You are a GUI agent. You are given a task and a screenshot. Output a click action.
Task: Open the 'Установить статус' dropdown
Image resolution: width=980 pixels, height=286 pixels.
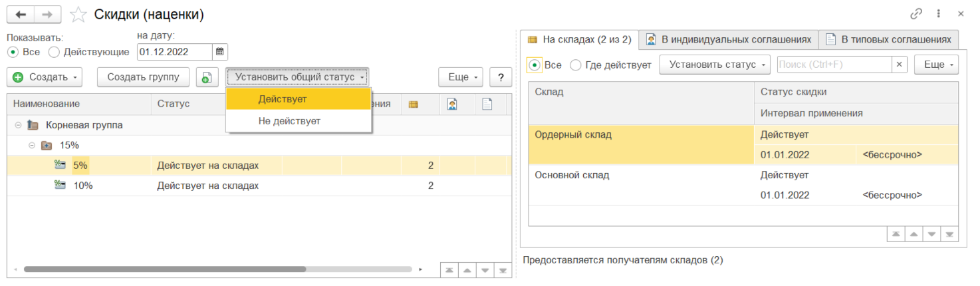coord(714,65)
